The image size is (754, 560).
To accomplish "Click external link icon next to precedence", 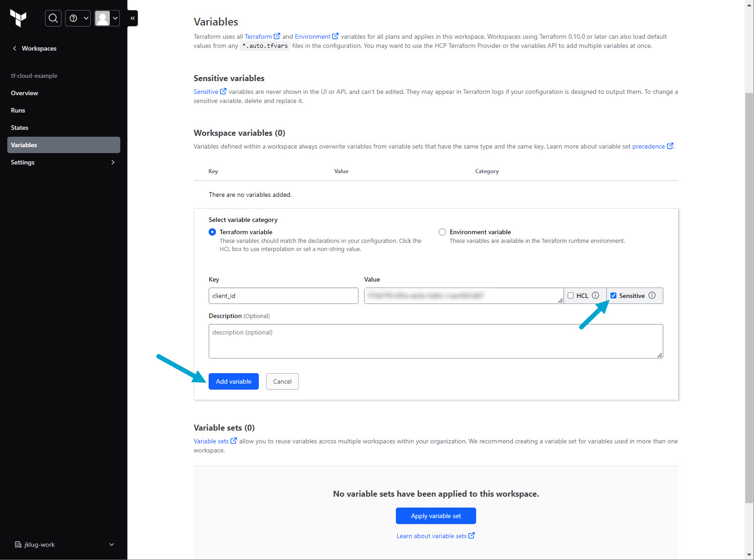I will click(x=670, y=146).
